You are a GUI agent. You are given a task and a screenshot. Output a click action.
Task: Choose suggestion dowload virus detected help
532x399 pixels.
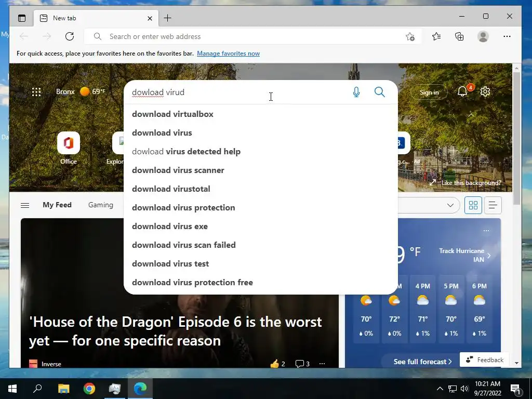point(261,151)
